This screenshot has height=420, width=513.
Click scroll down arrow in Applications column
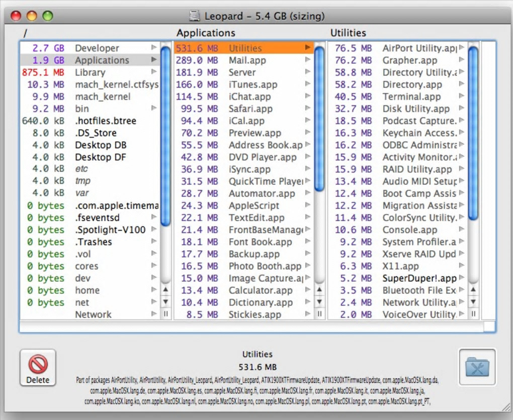pyautogui.click(x=319, y=302)
